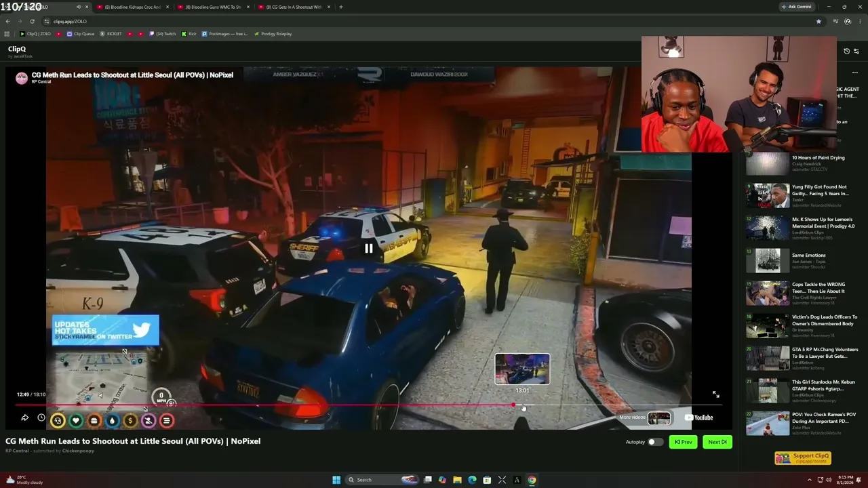This screenshot has height=488, width=868.
Task: Open the Copilot icon on the taskbar
Action: point(442,480)
